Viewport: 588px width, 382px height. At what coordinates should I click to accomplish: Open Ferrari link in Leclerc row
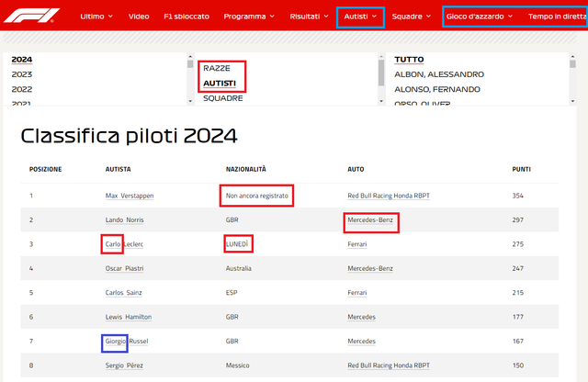(x=357, y=244)
